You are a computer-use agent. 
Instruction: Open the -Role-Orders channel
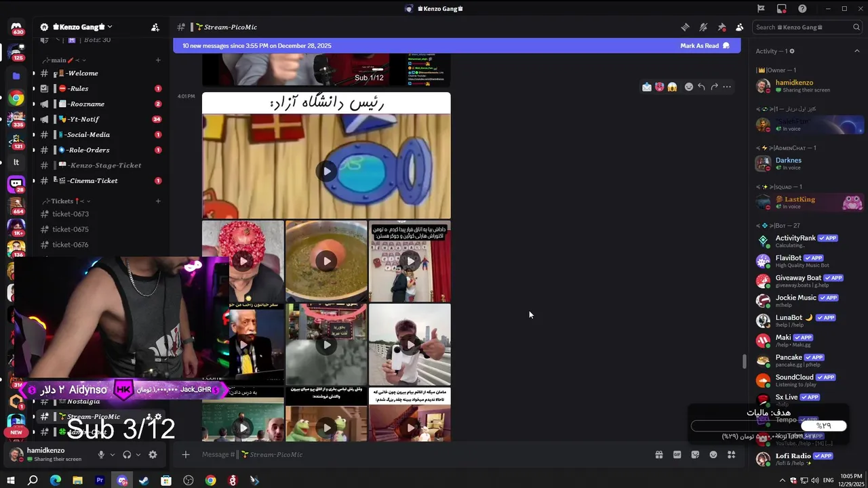pos(100,150)
